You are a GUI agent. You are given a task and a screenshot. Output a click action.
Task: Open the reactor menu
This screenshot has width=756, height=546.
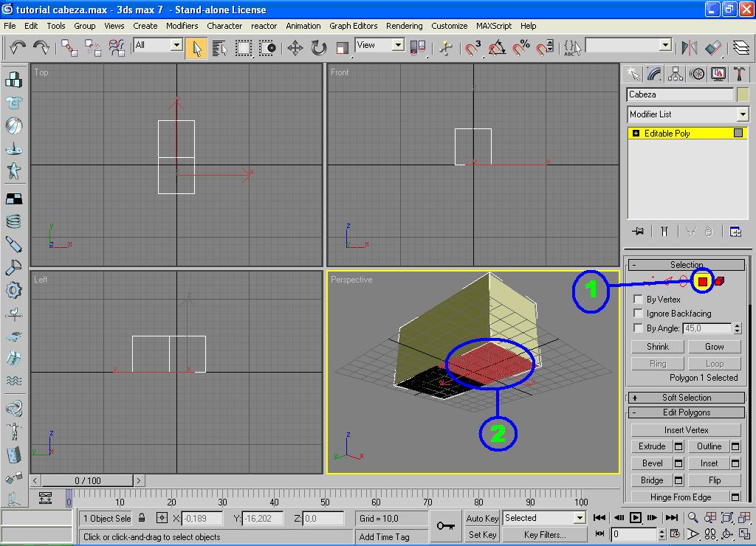coord(264,26)
